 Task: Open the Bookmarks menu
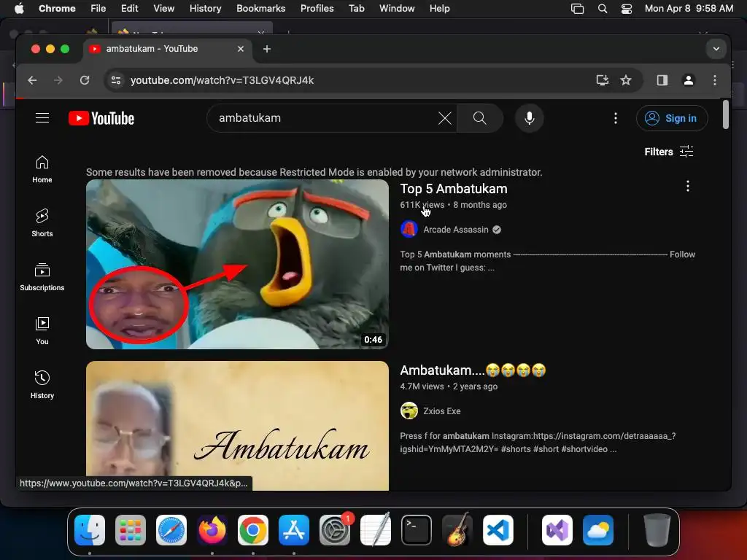tap(260, 8)
